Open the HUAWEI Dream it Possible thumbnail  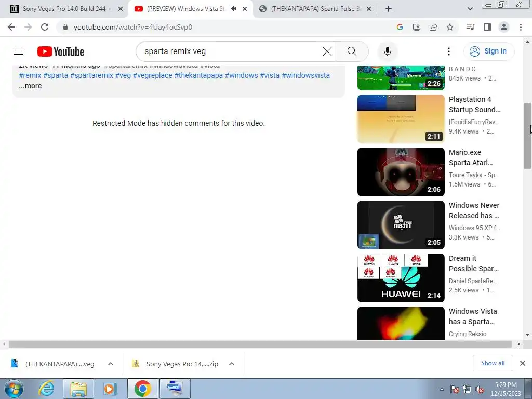point(401,277)
